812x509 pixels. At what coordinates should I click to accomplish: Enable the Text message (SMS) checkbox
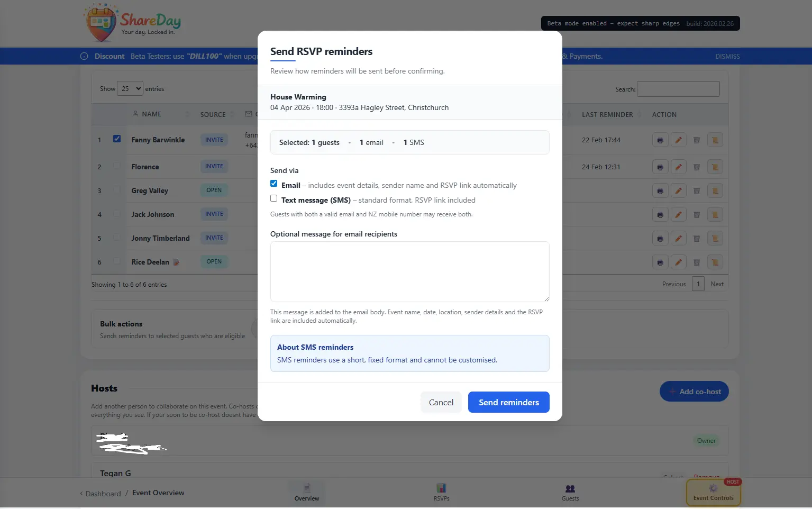tap(273, 198)
